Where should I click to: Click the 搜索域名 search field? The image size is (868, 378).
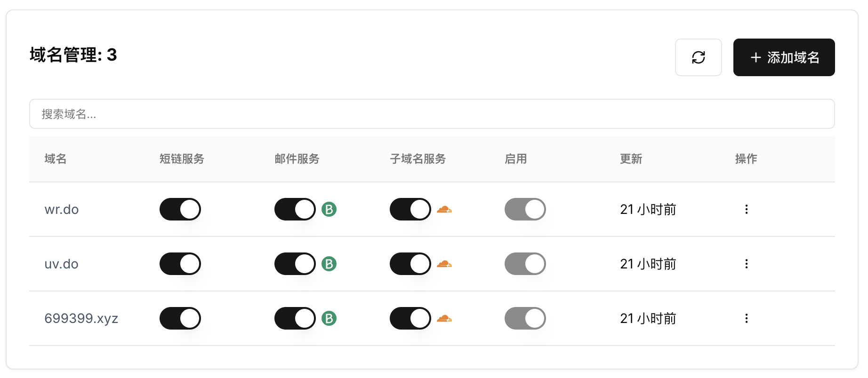pyautogui.click(x=432, y=114)
